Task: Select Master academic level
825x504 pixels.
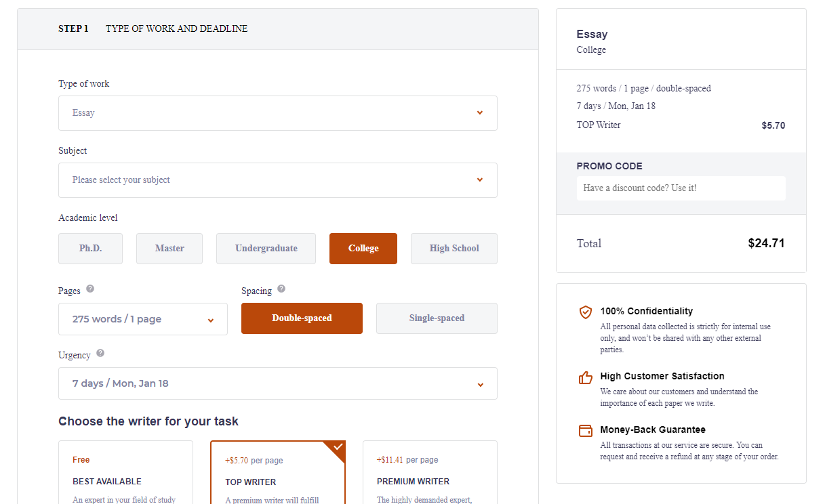Action: 169,249
